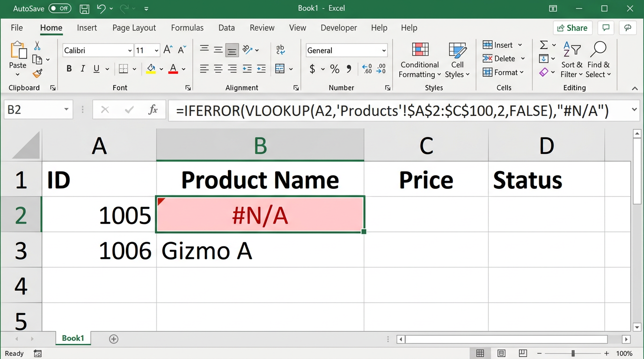This screenshot has height=359, width=644.
Task: Toggle the AutoSave switch
Action: (x=59, y=8)
